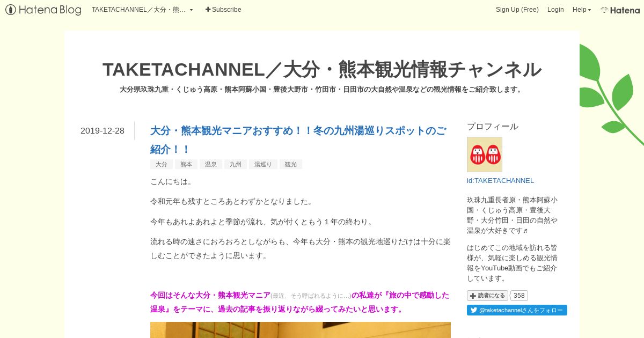Select the 九州 tag
Image resolution: width=644 pixels, height=338 pixels.
pos(236,164)
